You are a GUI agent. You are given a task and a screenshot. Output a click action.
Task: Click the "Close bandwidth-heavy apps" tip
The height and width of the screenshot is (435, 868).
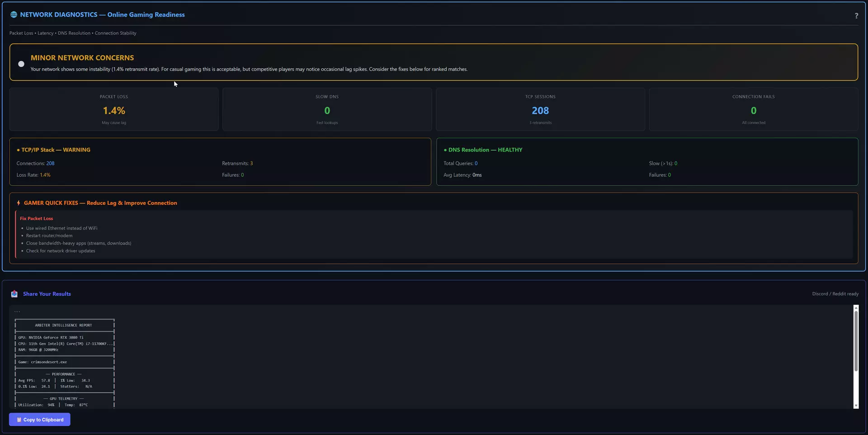pyautogui.click(x=79, y=243)
